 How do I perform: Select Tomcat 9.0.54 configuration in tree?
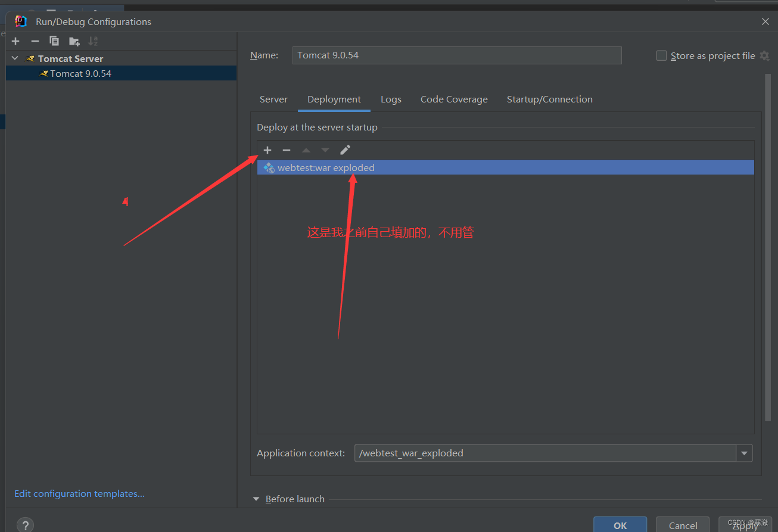[122, 74]
